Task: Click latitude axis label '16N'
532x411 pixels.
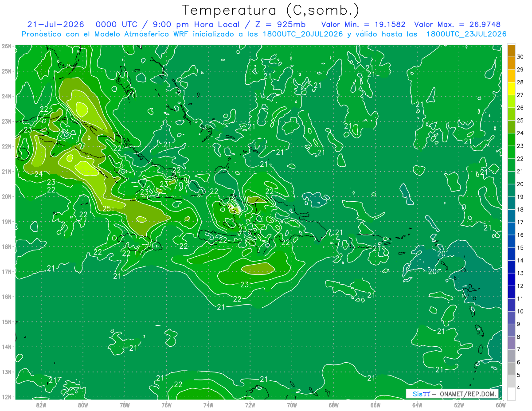Action: [6, 297]
